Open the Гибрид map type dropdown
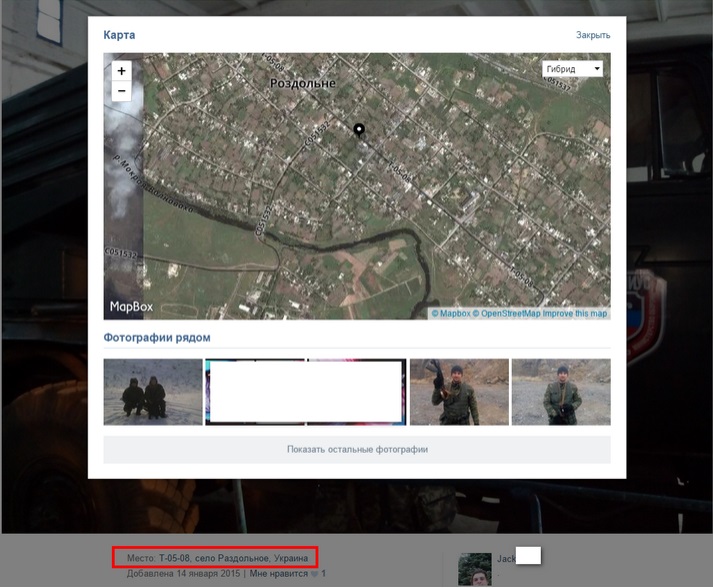Image resolution: width=713 pixels, height=588 pixels. pos(573,69)
